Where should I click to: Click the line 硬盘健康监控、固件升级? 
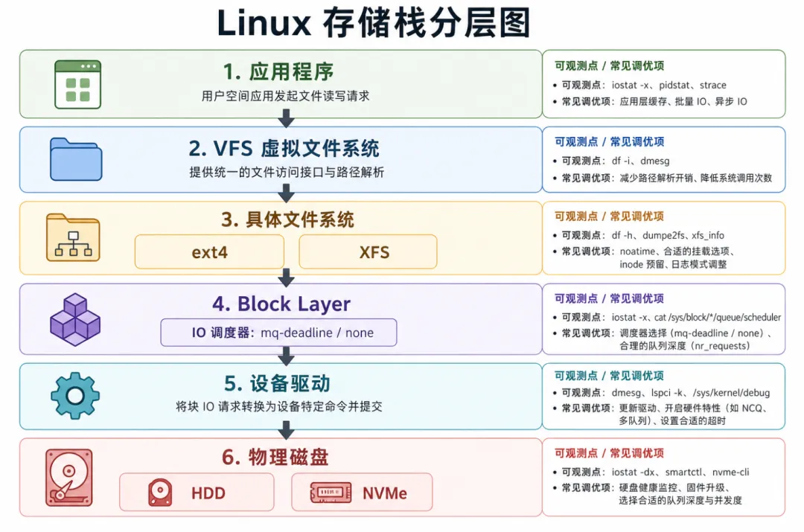point(674,487)
